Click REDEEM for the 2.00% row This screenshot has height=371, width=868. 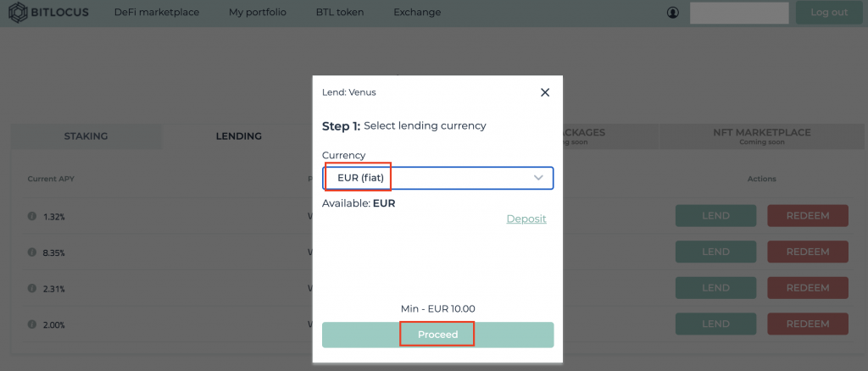click(808, 324)
